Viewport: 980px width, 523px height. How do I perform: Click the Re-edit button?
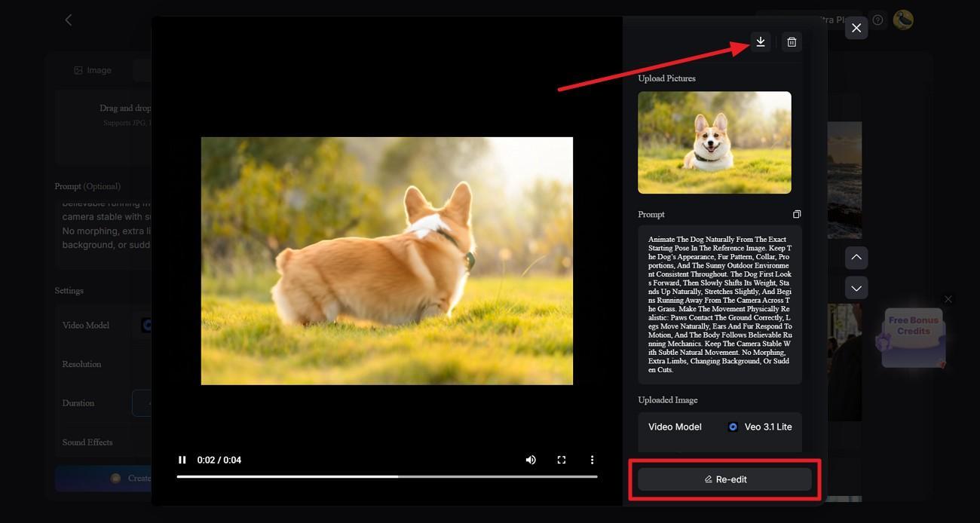point(724,479)
